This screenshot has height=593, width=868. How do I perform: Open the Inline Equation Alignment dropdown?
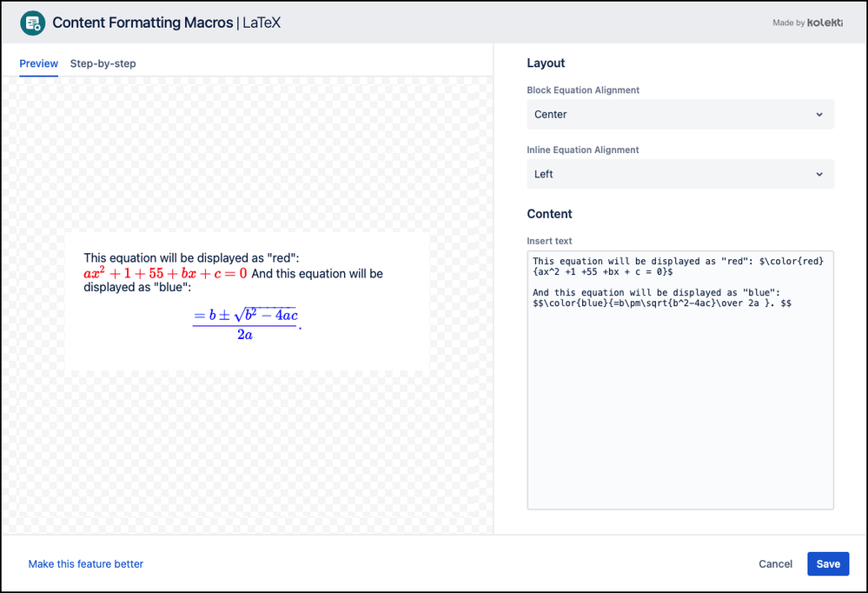pos(679,174)
